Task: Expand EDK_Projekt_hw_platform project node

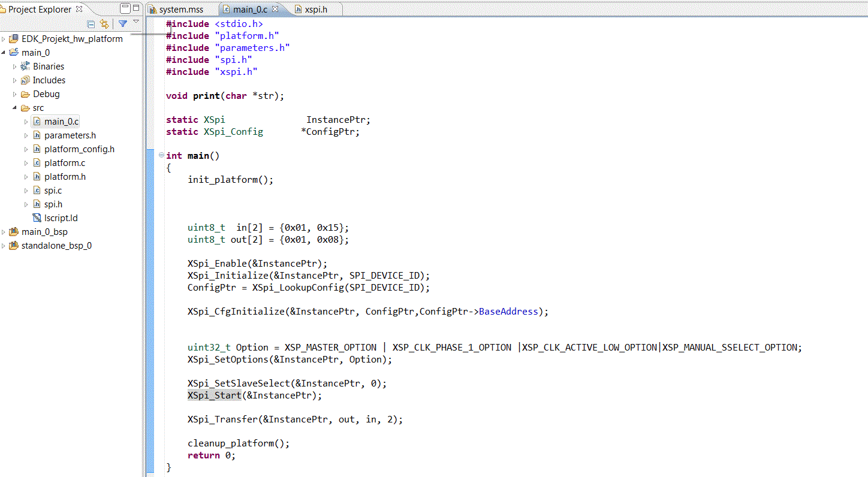Action: click(x=4, y=39)
